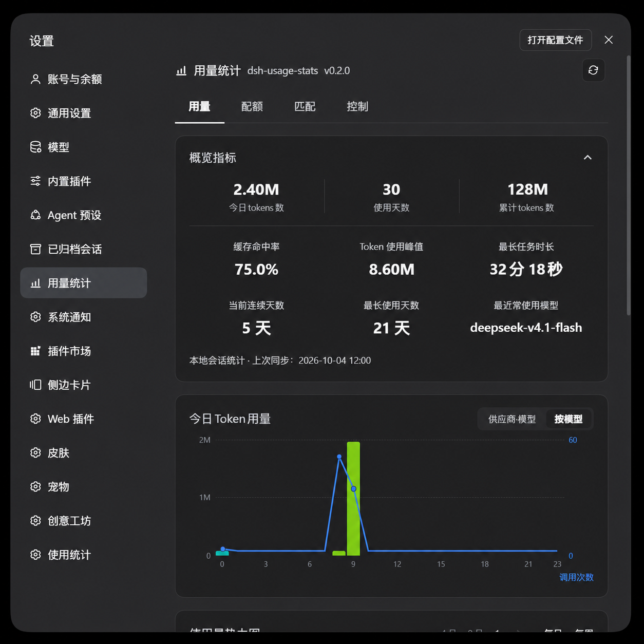Click the gear icon beside 创意工坊

pyautogui.click(x=35, y=521)
